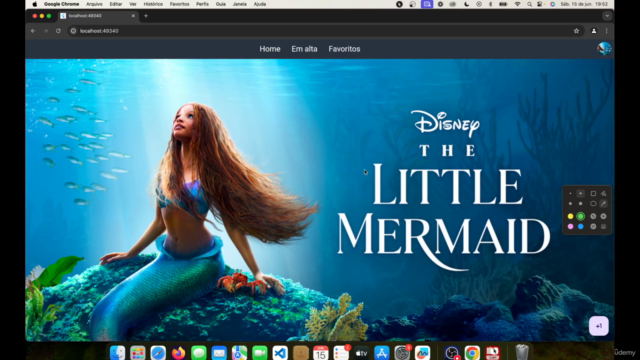Open battery status in menu bar
The image size is (640, 360).
tap(503, 4)
